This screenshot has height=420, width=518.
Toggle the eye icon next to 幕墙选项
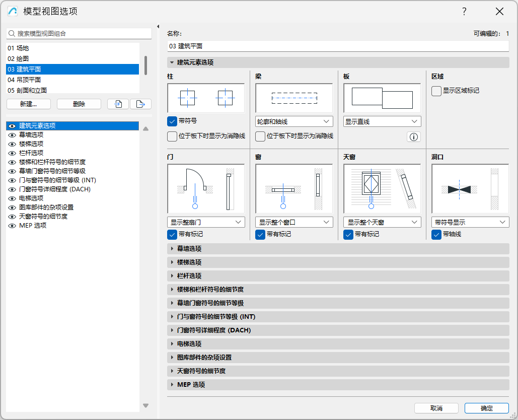11,134
